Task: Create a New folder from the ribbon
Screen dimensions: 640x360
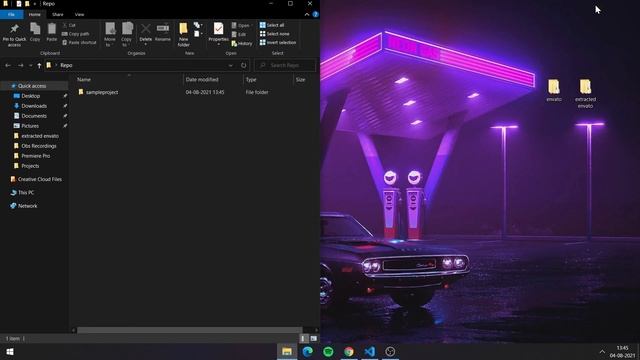Action: tap(184, 34)
